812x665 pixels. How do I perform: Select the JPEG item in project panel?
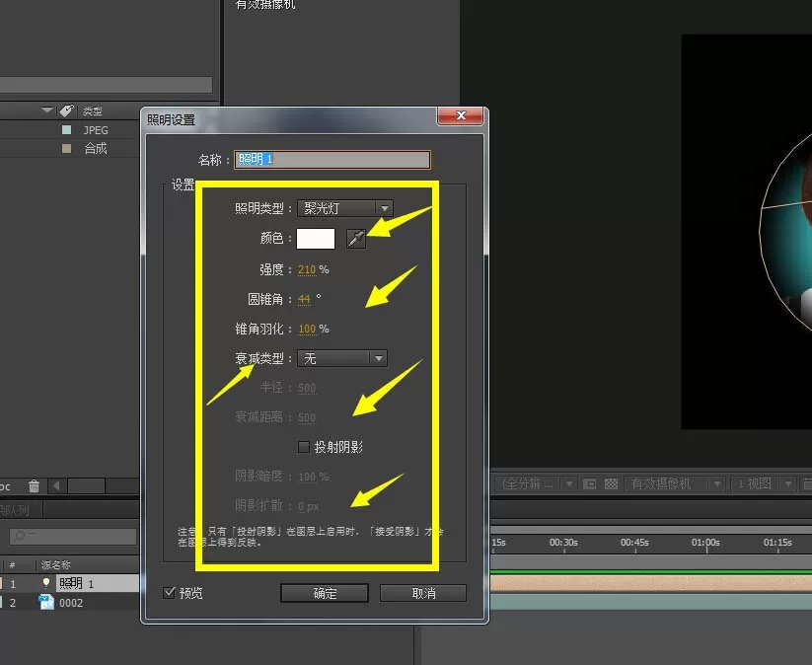click(96, 130)
